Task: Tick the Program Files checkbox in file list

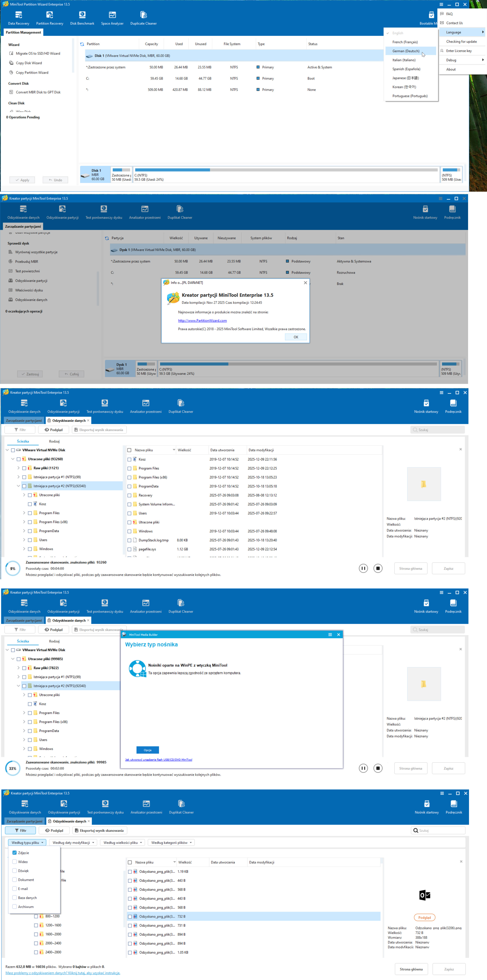Action: (x=129, y=468)
